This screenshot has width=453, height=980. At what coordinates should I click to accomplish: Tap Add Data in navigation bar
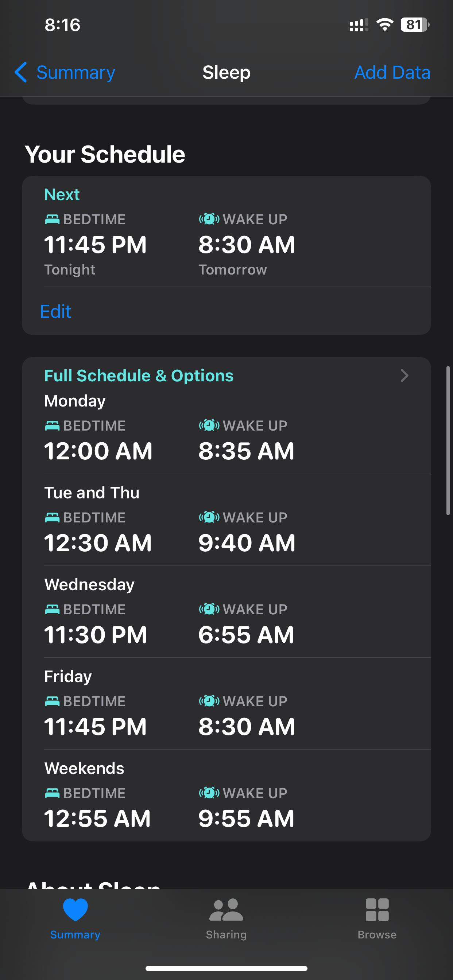pyautogui.click(x=392, y=72)
